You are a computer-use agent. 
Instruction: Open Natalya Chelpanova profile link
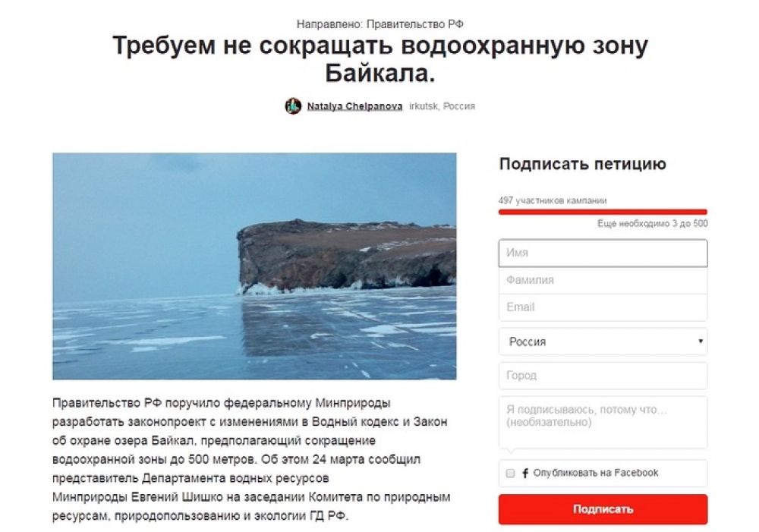[x=354, y=106]
